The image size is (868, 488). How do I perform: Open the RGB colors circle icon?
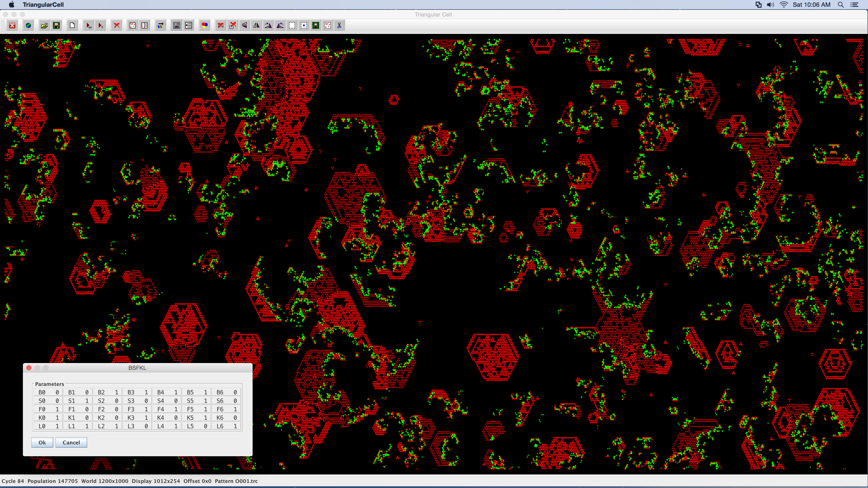[204, 25]
